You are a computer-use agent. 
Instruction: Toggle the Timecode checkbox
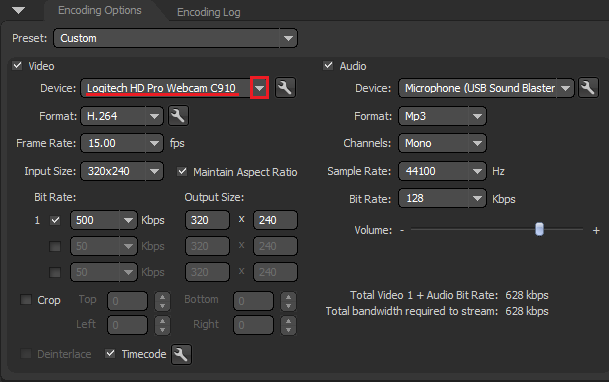click(x=110, y=354)
